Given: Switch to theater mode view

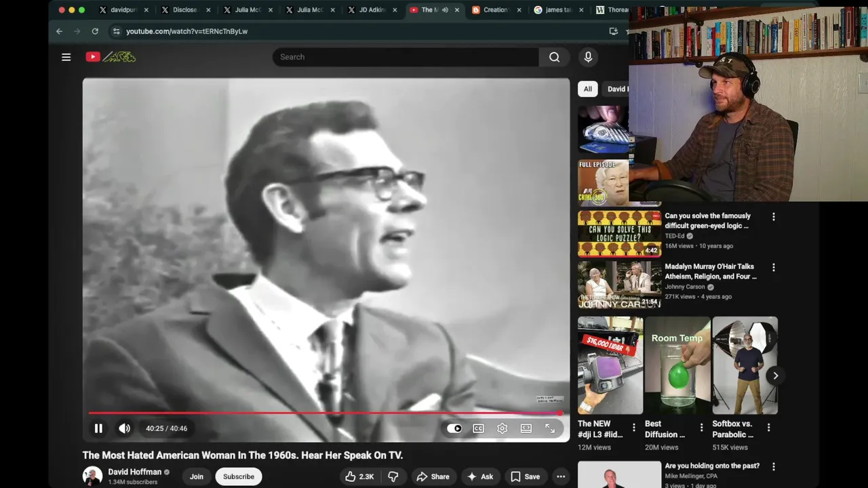Looking at the screenshot, I should 526,428.
